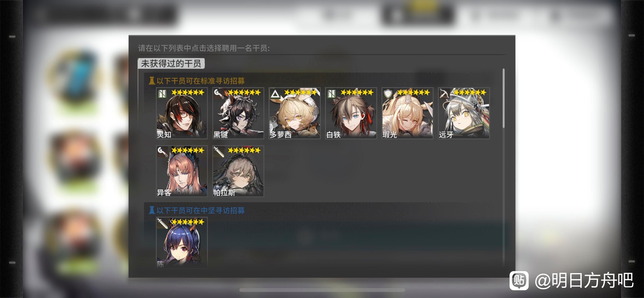The width and height of the screenshot is (644, 298).
Task: Choose operator 黑键 from the list
Action: (x=238, y=113)
